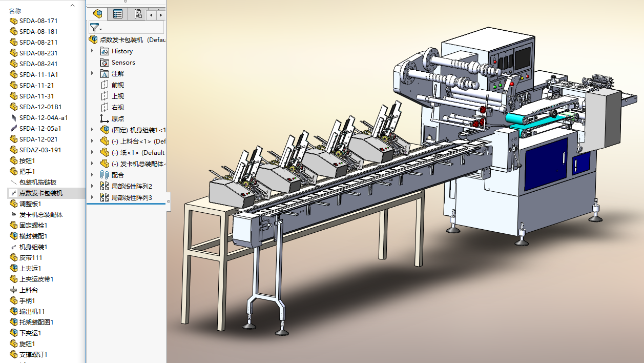Click the SFDA-11-21 part icon
This screenshot has height=363, width=644.
pyautogui.click(x=13, y=86)
